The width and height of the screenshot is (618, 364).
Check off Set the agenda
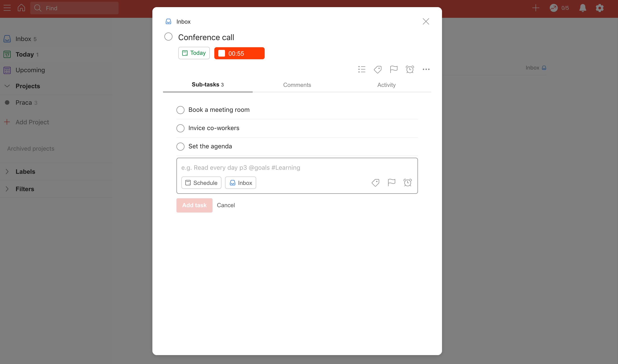click(180, 146)
